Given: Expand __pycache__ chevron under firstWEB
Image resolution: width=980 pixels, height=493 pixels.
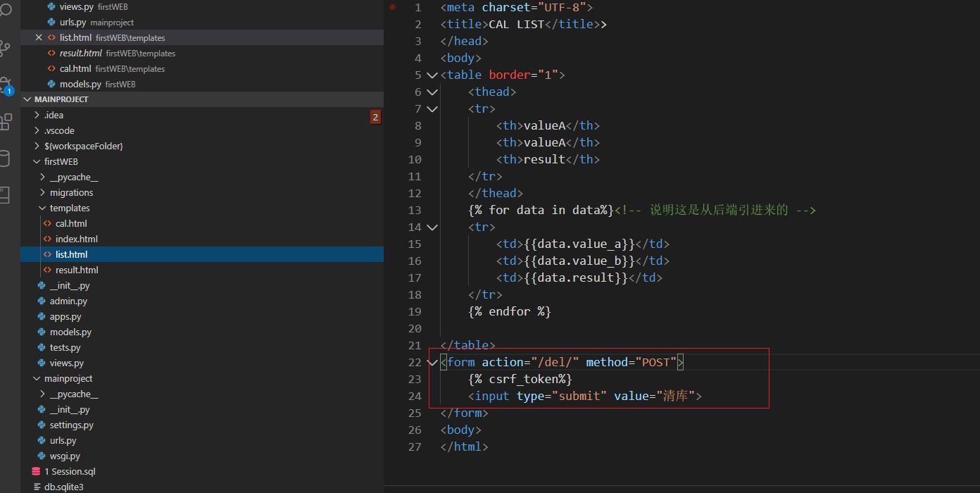Looking at the screenshot, I should tap(42, 177).
